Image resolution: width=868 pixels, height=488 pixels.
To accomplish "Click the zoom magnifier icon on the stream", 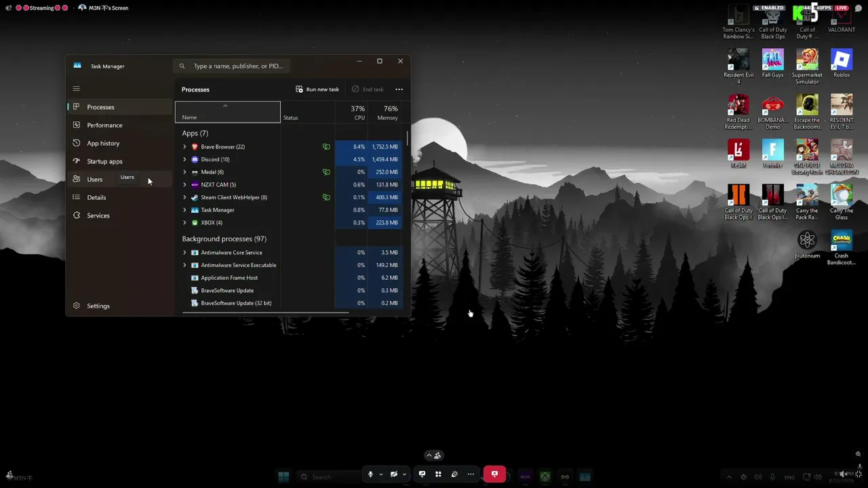I will pyautogui.click(x=858, y=454).
